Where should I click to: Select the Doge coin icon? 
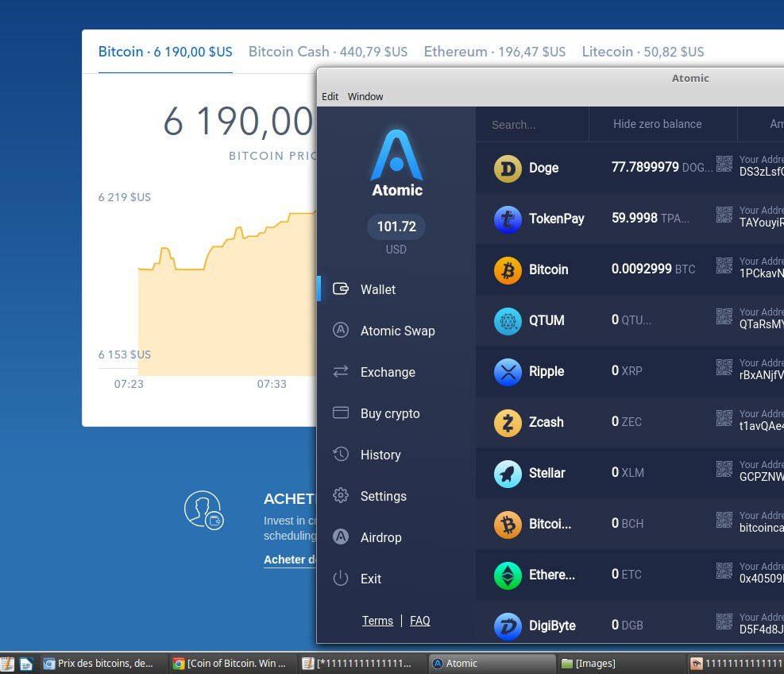[508, 168]
